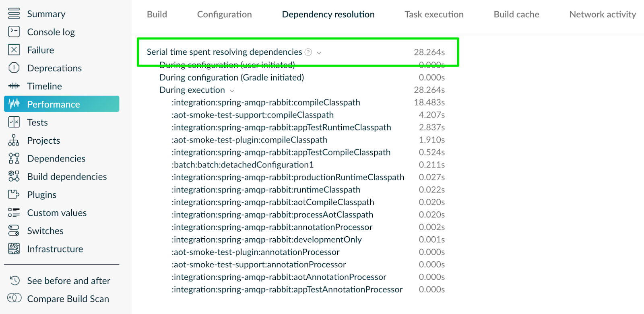Go to the Configuration tab
This screenshot has height=314, width=644.
click(224, 14)
